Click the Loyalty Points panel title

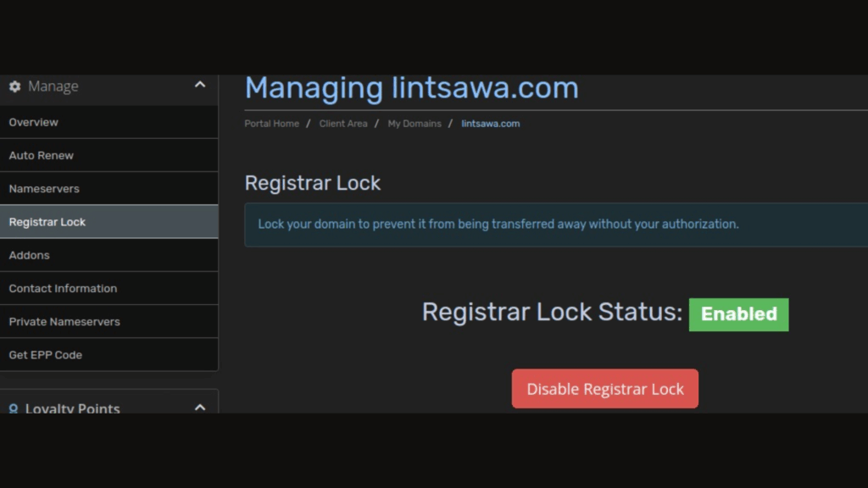[73, 408]
